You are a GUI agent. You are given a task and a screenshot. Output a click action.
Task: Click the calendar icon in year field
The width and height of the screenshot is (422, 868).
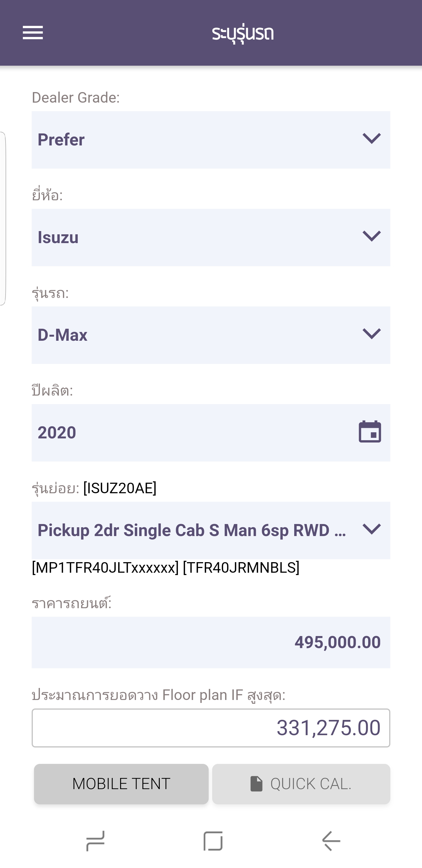point(370,432)
